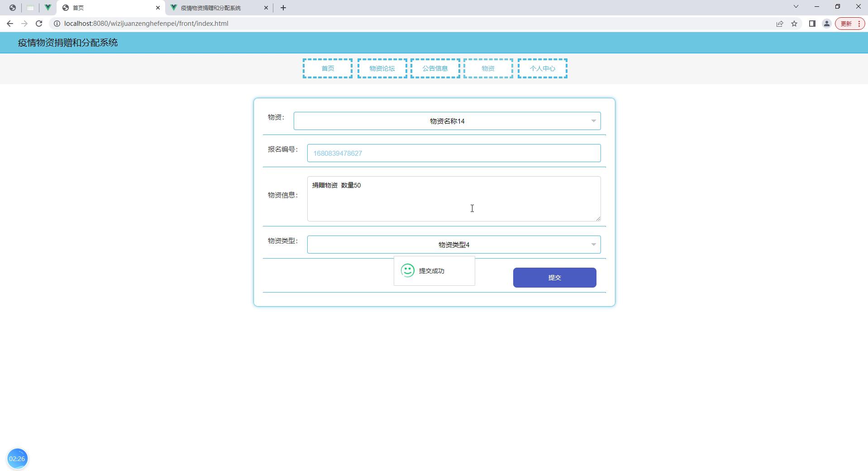The height and width of the screenshot is (471, 868).
Task: Submit the form with 提交 button
Action: tap(555, 278)
